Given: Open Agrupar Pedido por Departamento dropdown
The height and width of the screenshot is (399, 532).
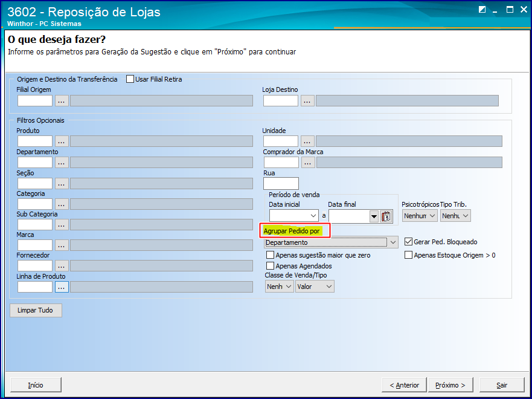Looking at the screenshot, I should [x=331, y=242].
